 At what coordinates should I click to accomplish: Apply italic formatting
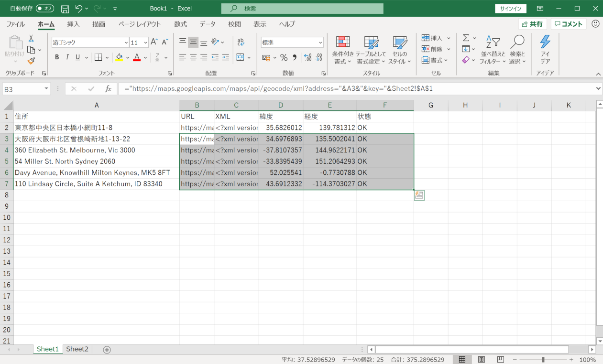(x=67, y=57)
